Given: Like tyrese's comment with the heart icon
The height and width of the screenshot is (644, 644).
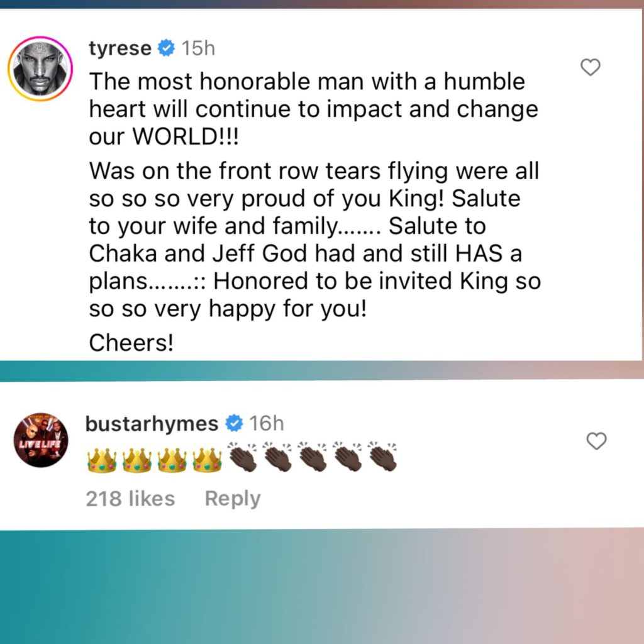Looking at the screenshot, I should [590, 67].
